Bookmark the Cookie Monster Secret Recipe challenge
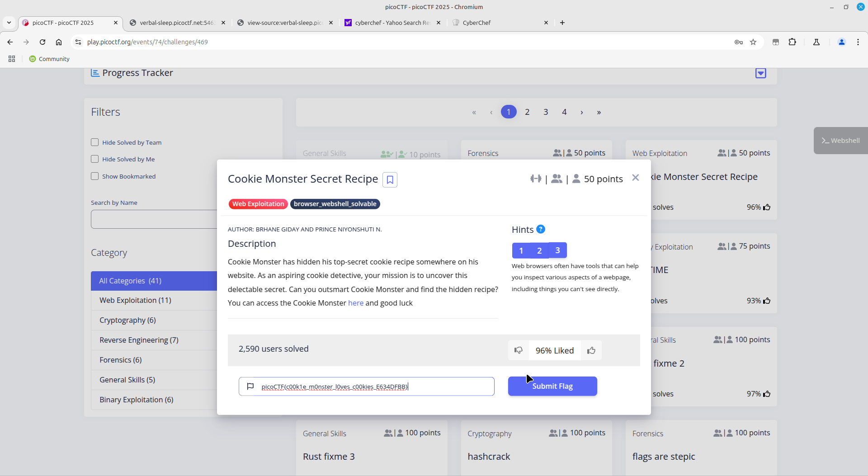 pyautogui.click(x=390, y=180)
